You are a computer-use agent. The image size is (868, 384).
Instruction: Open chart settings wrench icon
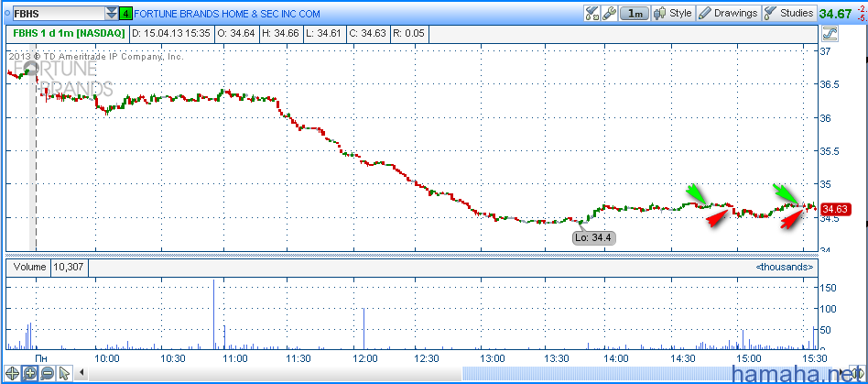(609, 14)
